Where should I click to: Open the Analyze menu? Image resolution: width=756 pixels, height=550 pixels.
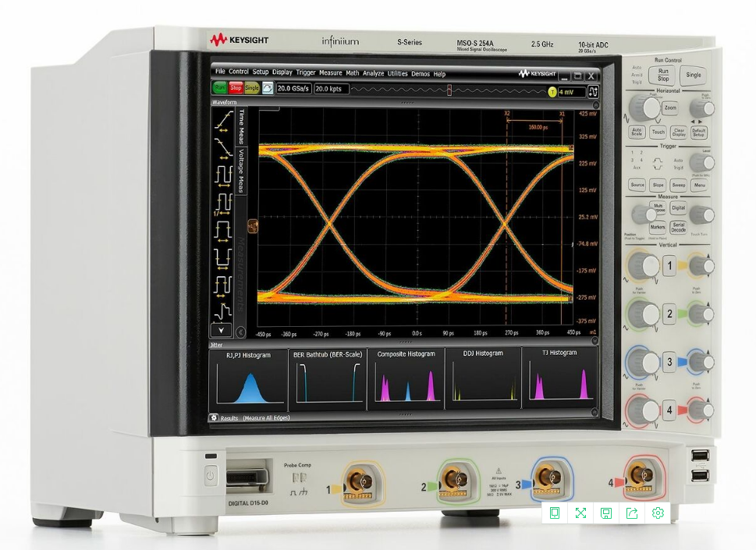tap(373, 73)
